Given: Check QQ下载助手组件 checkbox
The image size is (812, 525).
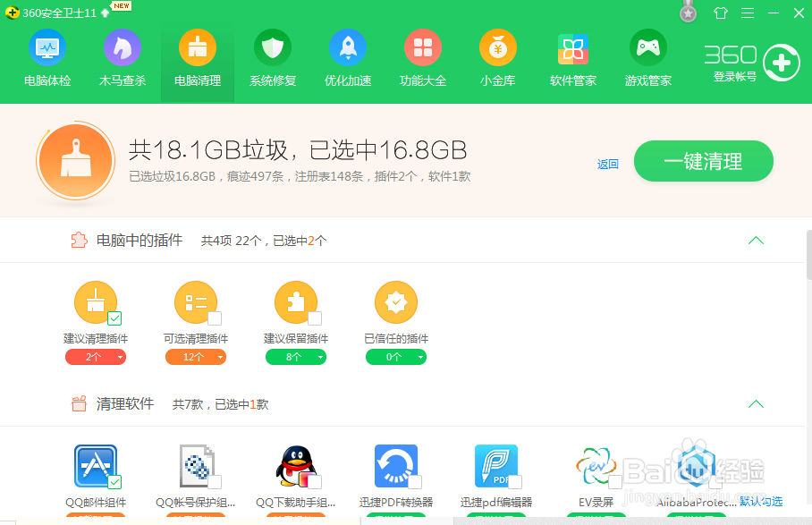Looking at the screenshot, I should click(x=315, y=482).
